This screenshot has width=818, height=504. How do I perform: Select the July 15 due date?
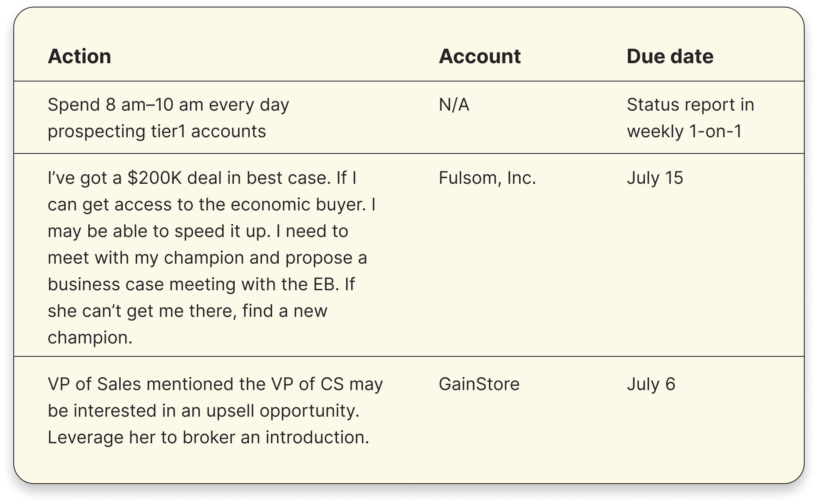(655, 178)
